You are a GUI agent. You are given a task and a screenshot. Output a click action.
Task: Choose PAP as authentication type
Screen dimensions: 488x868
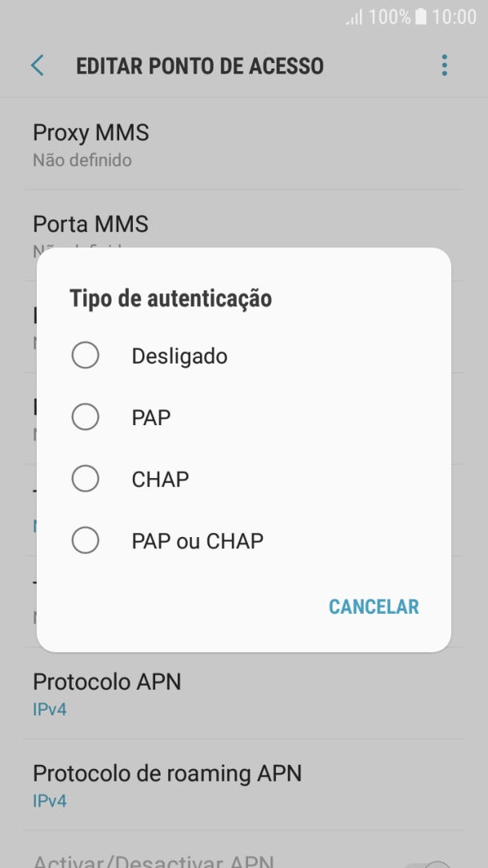tap(86, 416)
